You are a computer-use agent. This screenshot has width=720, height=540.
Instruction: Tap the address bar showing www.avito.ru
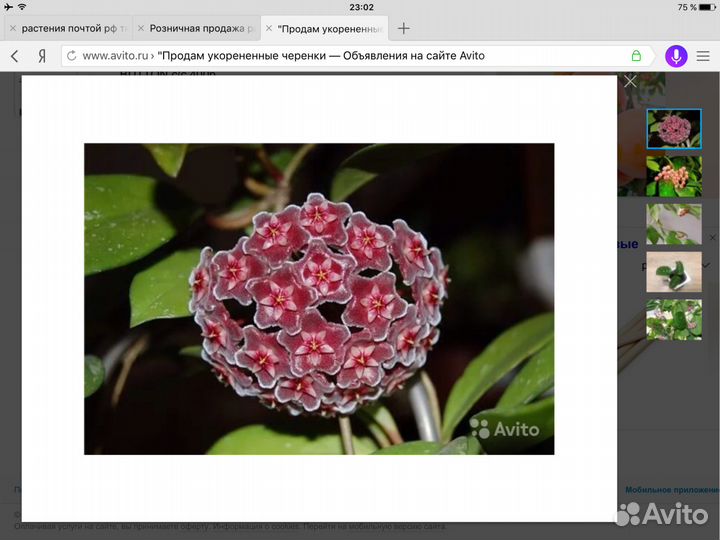pyautogui.click(x=340, y=56)
